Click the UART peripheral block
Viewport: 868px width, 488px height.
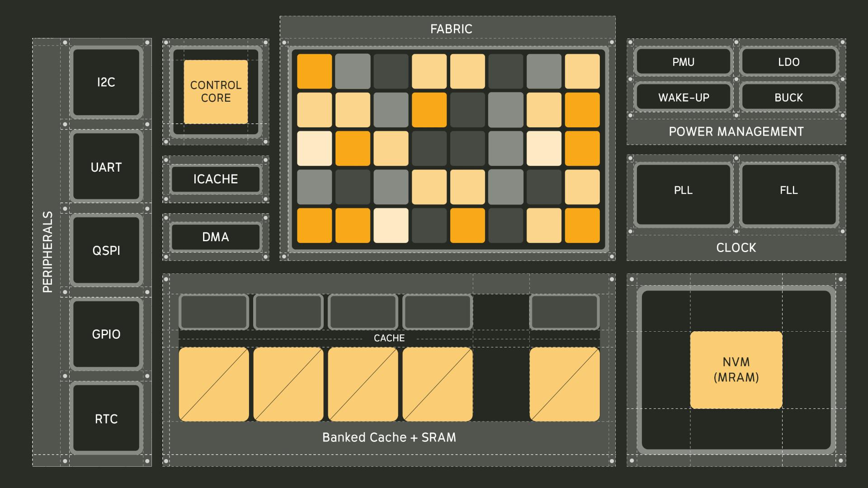106,168
